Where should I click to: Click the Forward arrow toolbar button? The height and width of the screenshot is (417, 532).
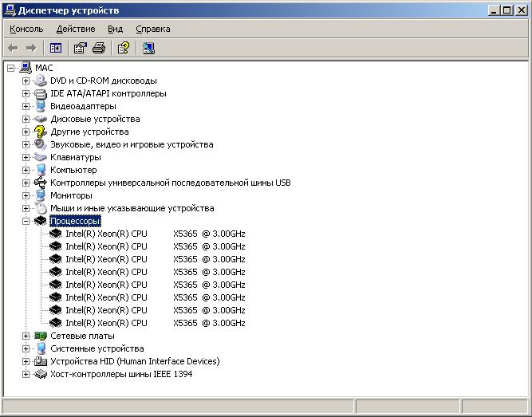(x=31, y=48)
